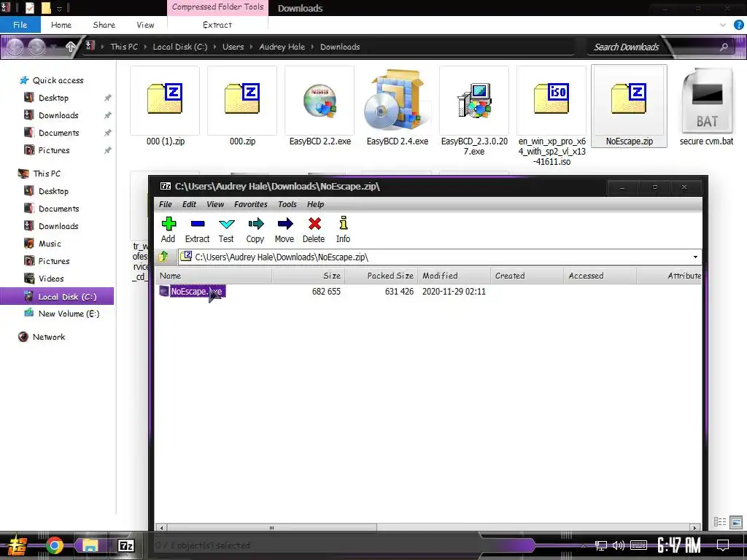Open the Explorer Home ribbon tab
The image size is (747, 560).
pos(61,25)
